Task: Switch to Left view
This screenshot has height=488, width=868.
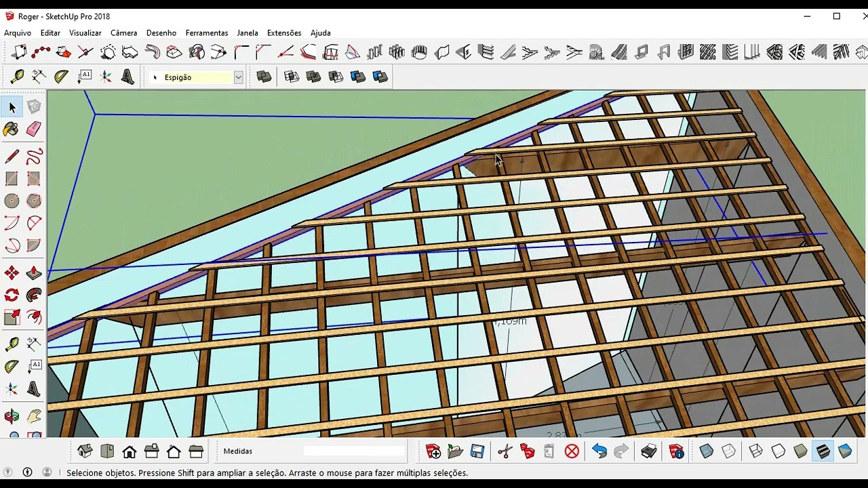Action: pyautogui.click(x=196, y=451)
